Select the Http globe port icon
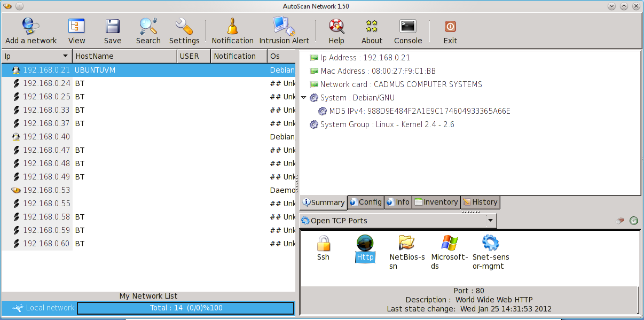The height and width of the screenshot is (320, 644). tap(365, 243)
